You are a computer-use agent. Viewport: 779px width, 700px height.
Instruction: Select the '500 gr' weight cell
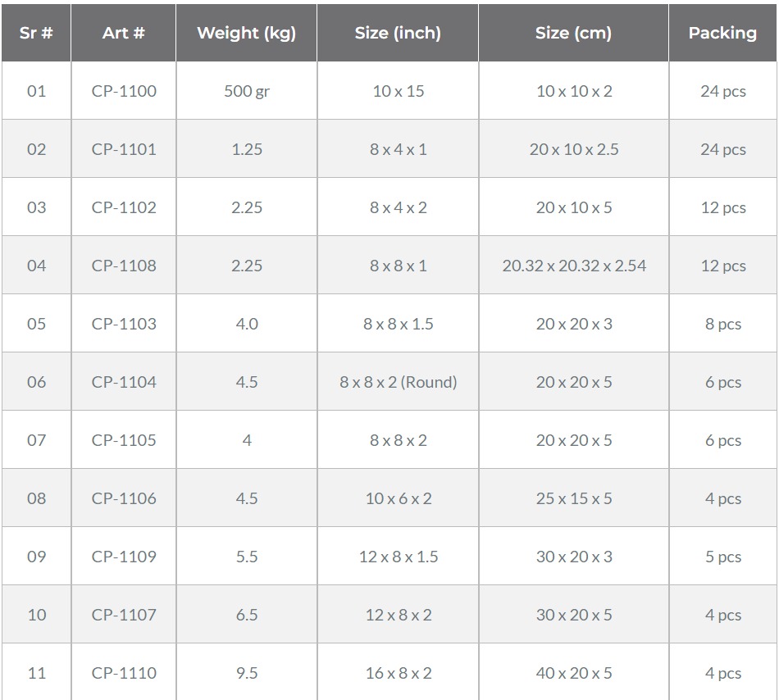[246, 91]
